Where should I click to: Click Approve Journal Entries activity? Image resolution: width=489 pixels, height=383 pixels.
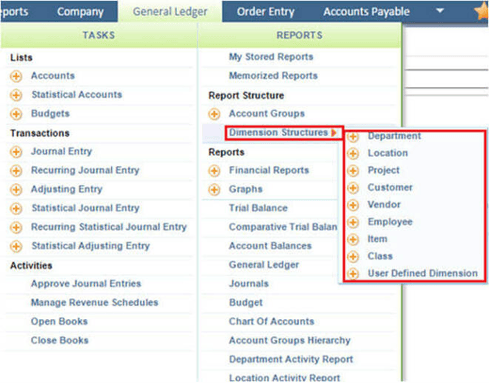pos(86,284)
